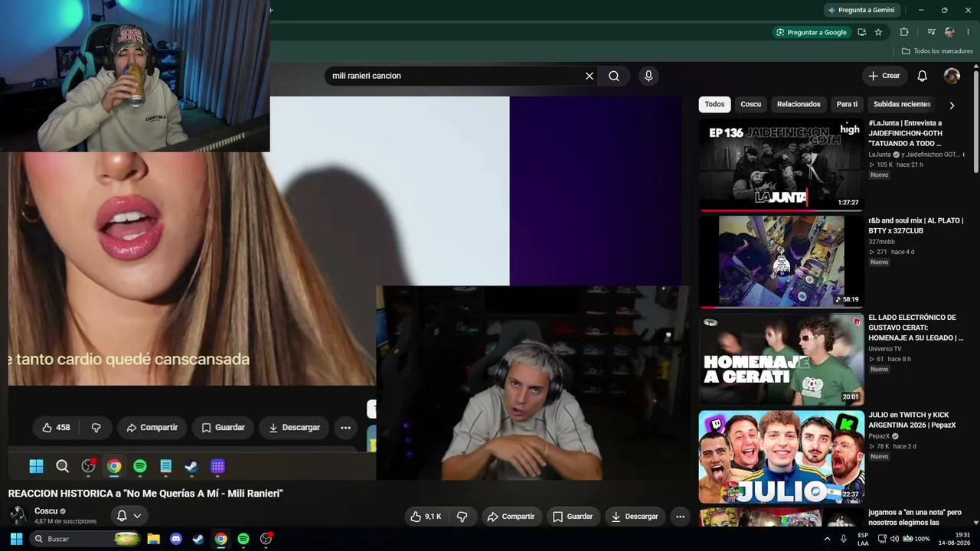Image resolution: width=980 pixels, height=551 pixels.
Task: Click the Crear button
Action: 884,76
